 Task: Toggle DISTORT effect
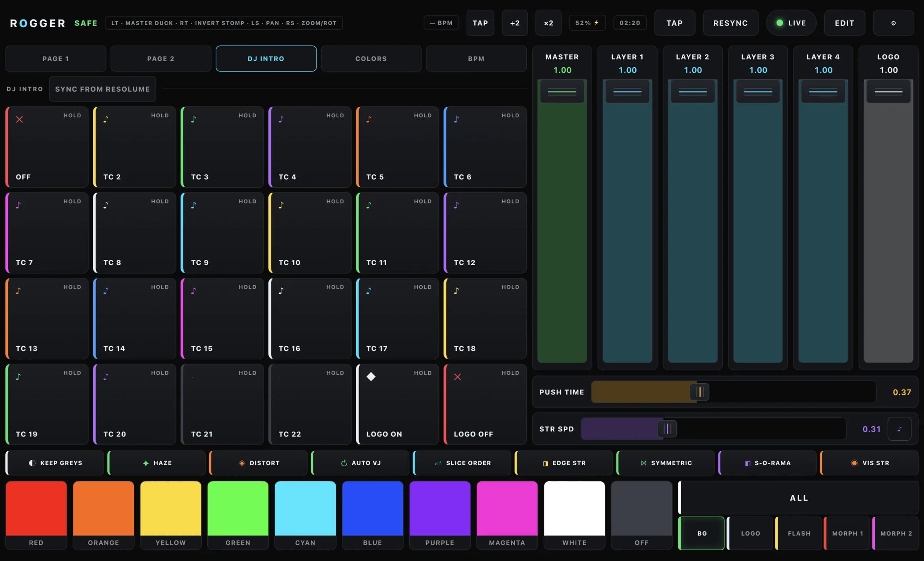click(258, 463)
